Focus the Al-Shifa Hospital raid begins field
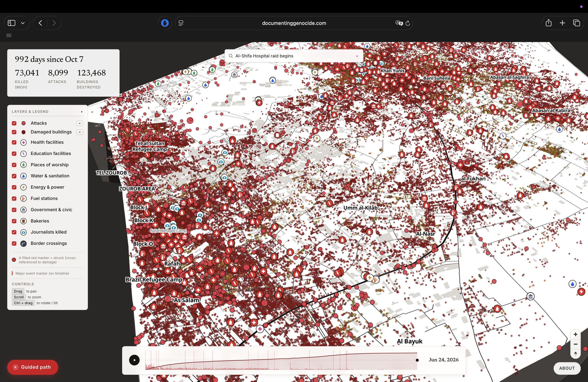Screen dimensions: 588x382 pyautogui.click(x=294, y=56)
